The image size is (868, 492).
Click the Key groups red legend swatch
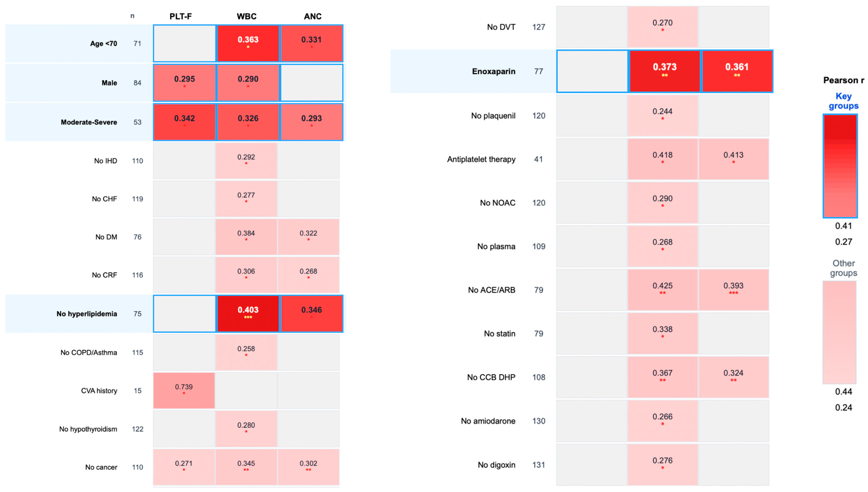pyautogui.click(x=840, y=166)
